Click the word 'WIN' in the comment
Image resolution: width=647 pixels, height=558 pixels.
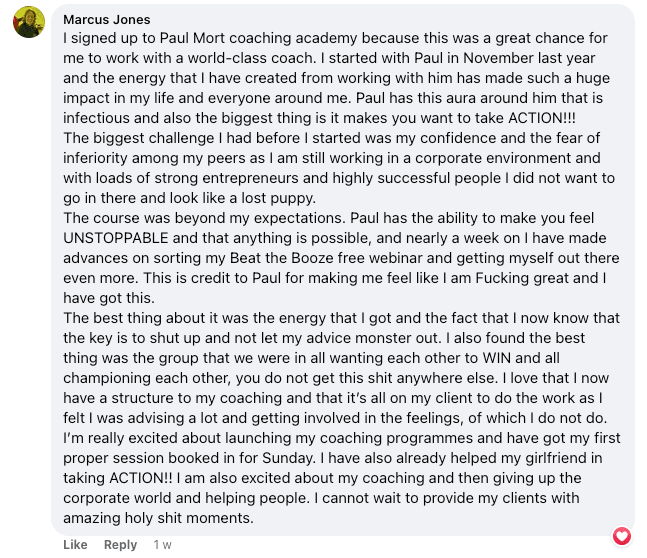pos(496,358)
